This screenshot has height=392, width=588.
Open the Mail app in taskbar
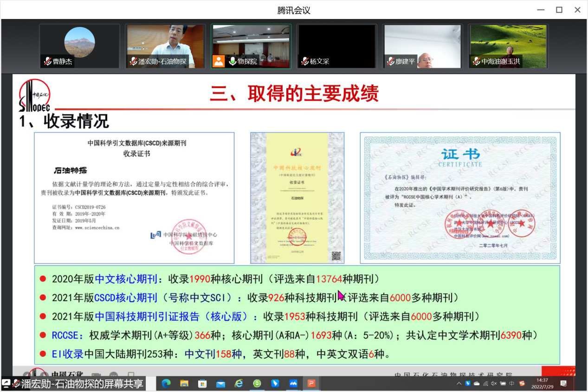tap(220, 384)
